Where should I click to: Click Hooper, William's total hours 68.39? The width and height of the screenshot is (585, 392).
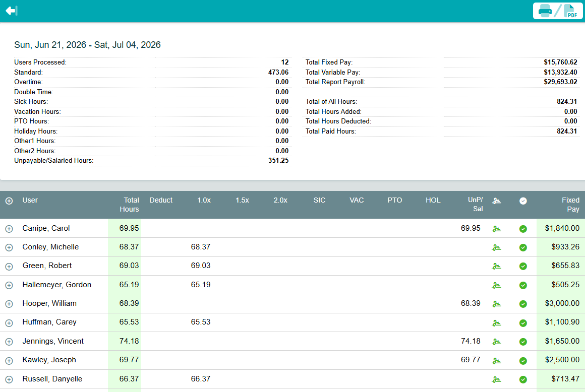pos(129,303)
